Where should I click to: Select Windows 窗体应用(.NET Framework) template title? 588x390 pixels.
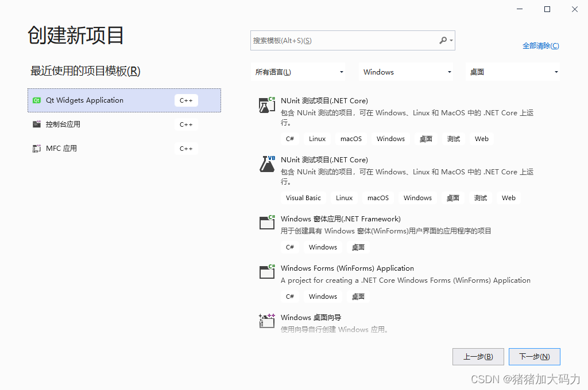[x=341, y=219]
